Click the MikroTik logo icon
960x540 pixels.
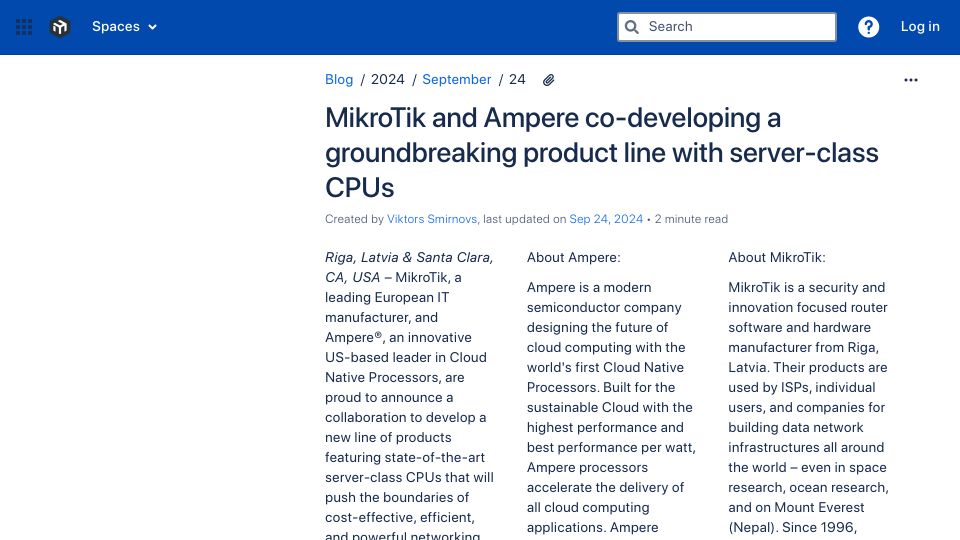[60, 27]
